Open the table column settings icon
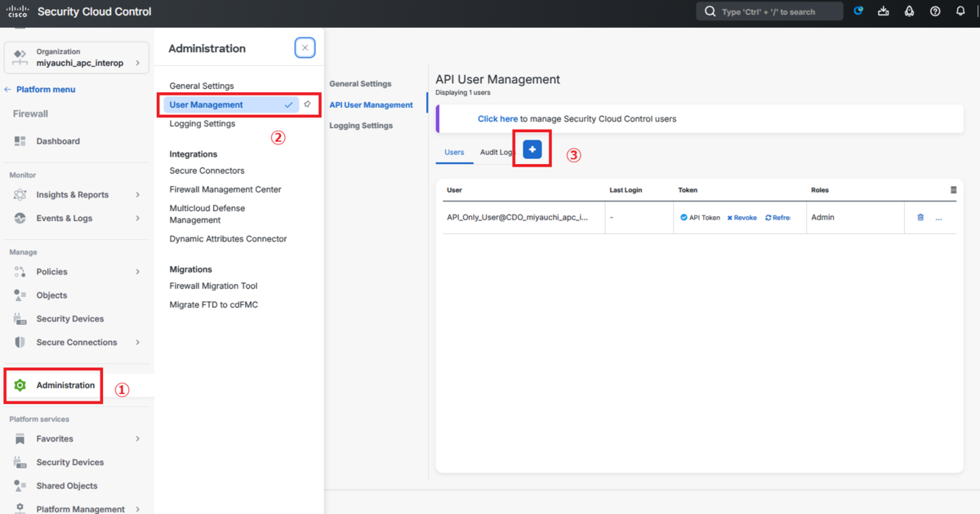980x514 pixels. pos(953,190)
